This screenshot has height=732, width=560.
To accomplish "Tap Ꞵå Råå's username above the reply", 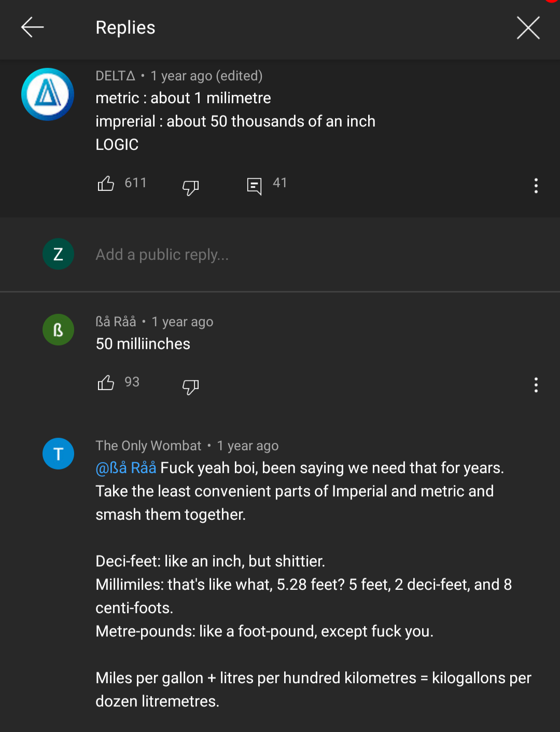I will coord(116,322).
